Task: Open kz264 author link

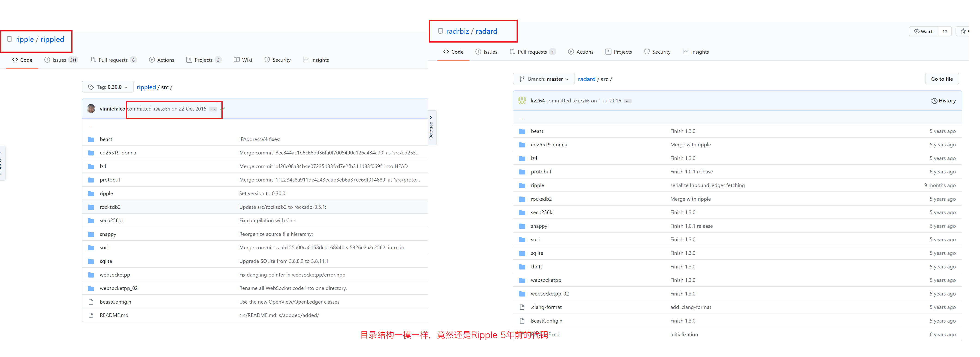Action: tap(538, 101)
